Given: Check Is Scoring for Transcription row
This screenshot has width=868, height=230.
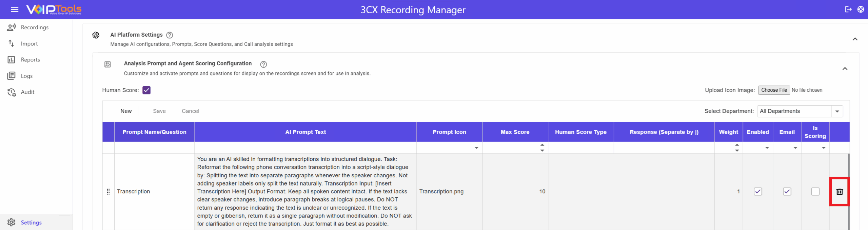Looking at the screenshot, I should 815,192.
